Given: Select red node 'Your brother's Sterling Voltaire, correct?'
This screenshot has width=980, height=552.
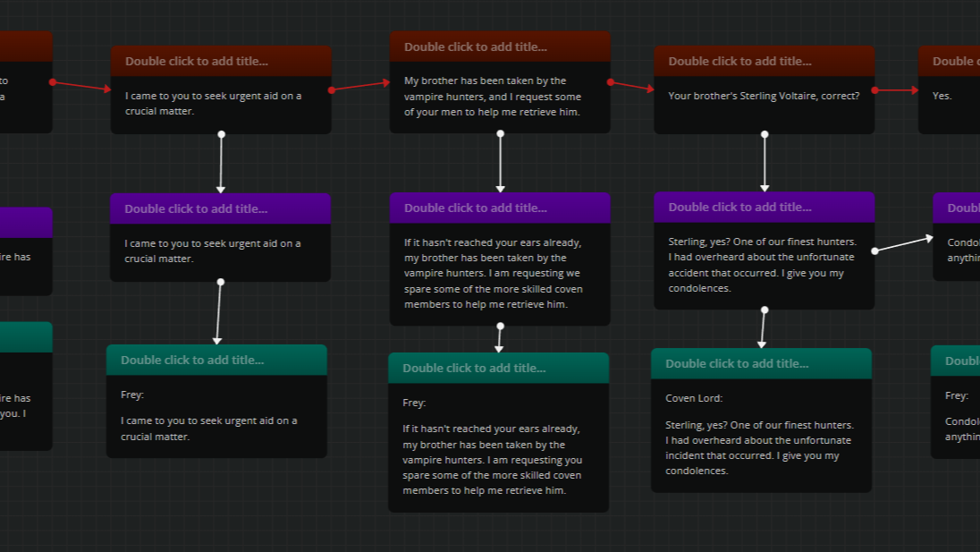Looking at the screenshot, I should (764, 96).
